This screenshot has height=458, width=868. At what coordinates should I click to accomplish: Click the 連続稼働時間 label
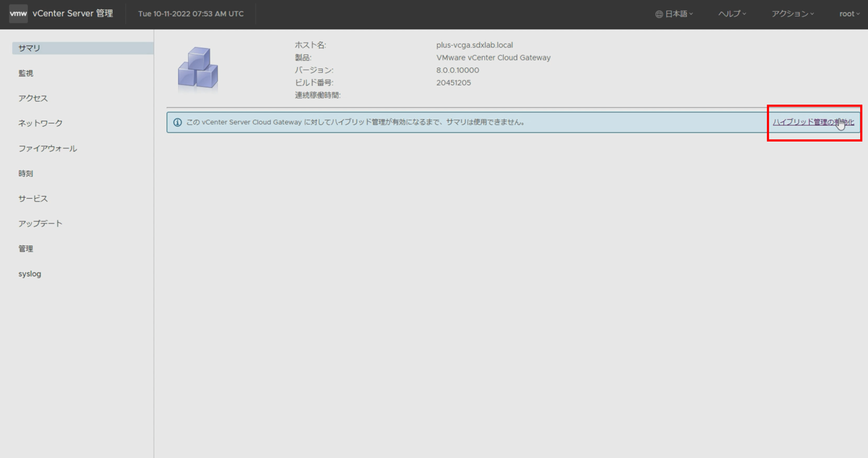click(x=317, y=95)
